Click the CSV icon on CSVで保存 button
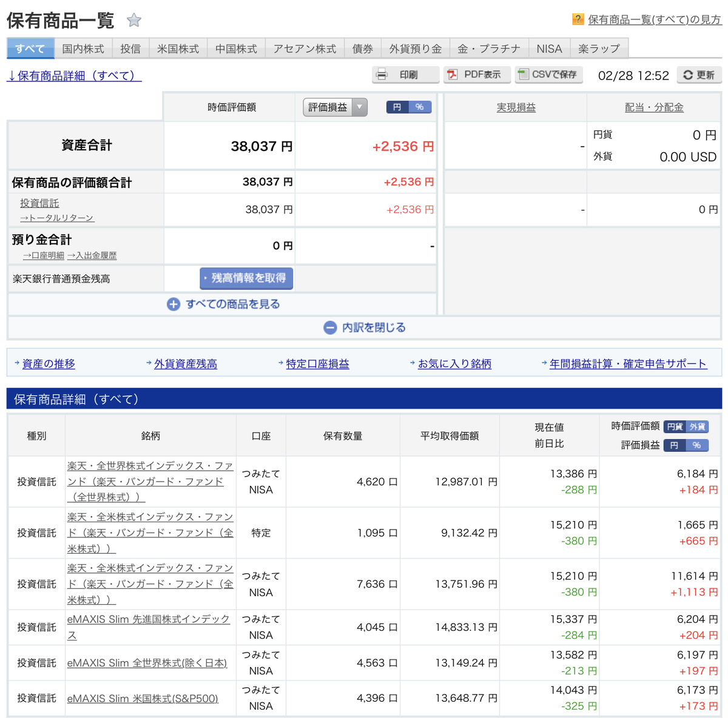Image resolution: width=728 pixels, height=723 pixels. 523,75
